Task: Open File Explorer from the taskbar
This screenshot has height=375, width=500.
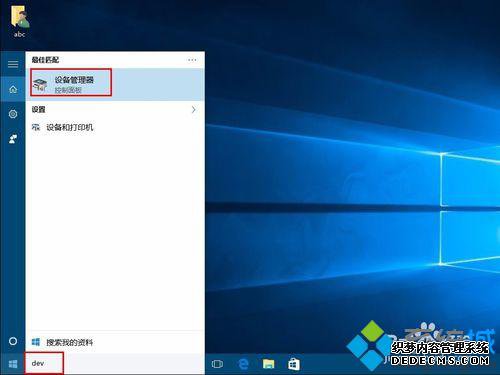Action: click(x=268, y=364)
